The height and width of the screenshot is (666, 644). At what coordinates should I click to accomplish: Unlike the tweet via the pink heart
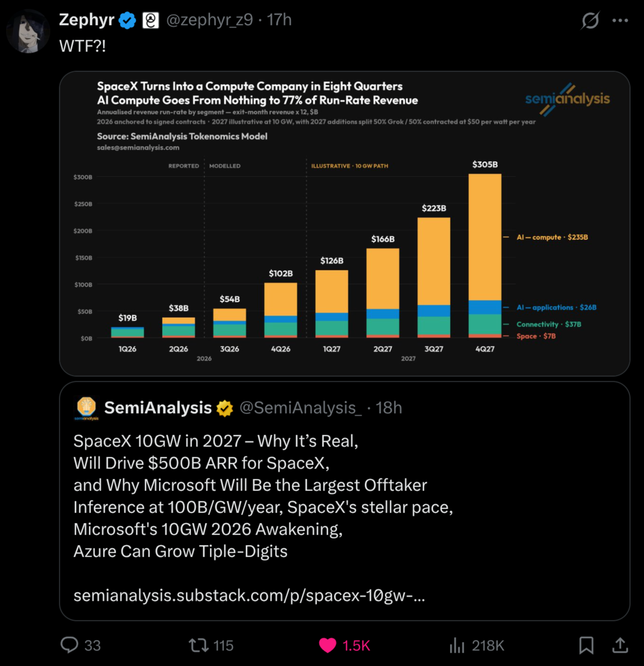point(327,645)
